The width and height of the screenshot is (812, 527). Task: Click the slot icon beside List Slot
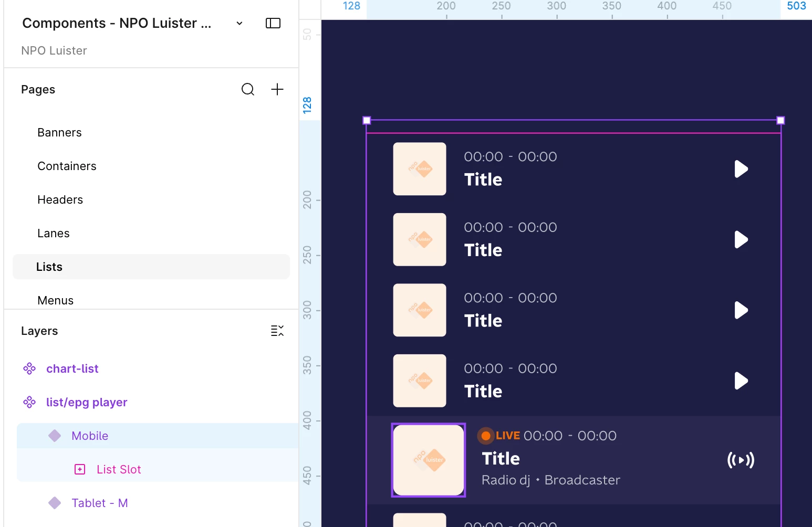coord(80,469)
